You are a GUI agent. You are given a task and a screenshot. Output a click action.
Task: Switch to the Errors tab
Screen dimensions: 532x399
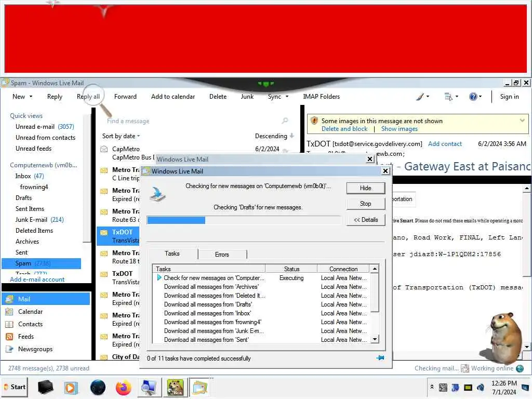[x=222, y=255]
